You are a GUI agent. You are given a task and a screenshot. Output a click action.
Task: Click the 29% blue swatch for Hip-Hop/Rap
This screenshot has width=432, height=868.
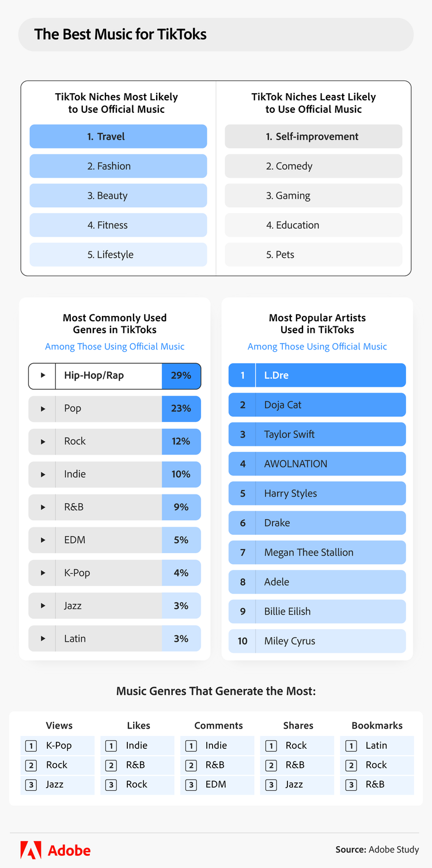(x=181, y=376)
